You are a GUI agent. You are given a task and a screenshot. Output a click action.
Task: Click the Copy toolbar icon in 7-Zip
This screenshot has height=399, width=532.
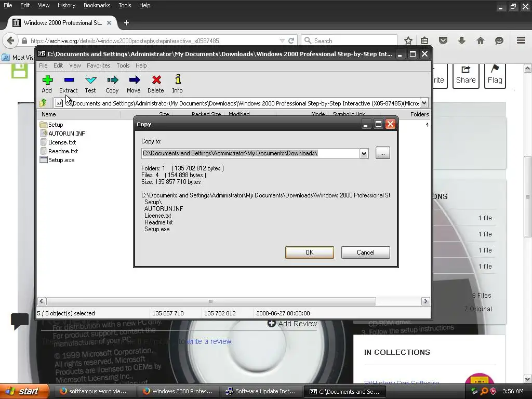point(112,84)
